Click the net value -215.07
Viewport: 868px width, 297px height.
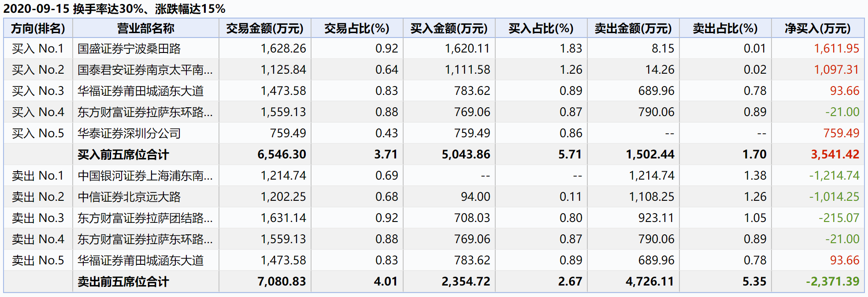[x=839, y=218]
